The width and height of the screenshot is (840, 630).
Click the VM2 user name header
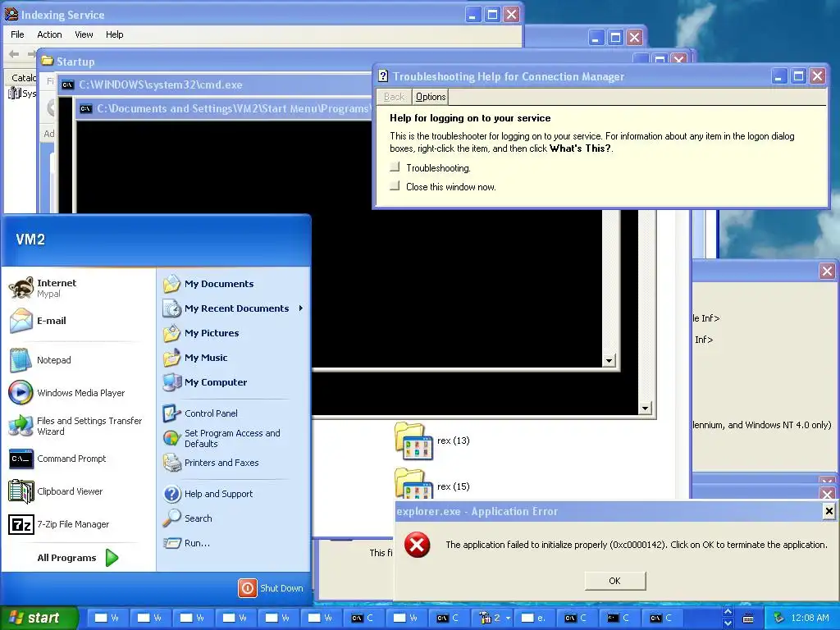(x=30, y=240)
